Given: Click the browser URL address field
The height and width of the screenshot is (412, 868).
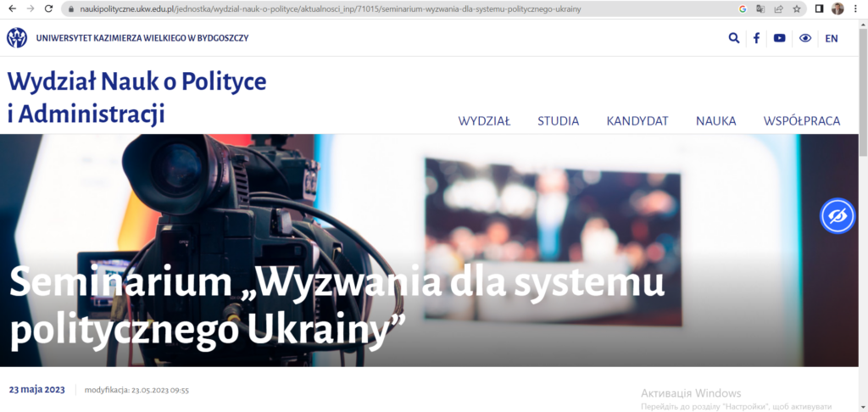Looking at the screenshot, I should 381,8.
